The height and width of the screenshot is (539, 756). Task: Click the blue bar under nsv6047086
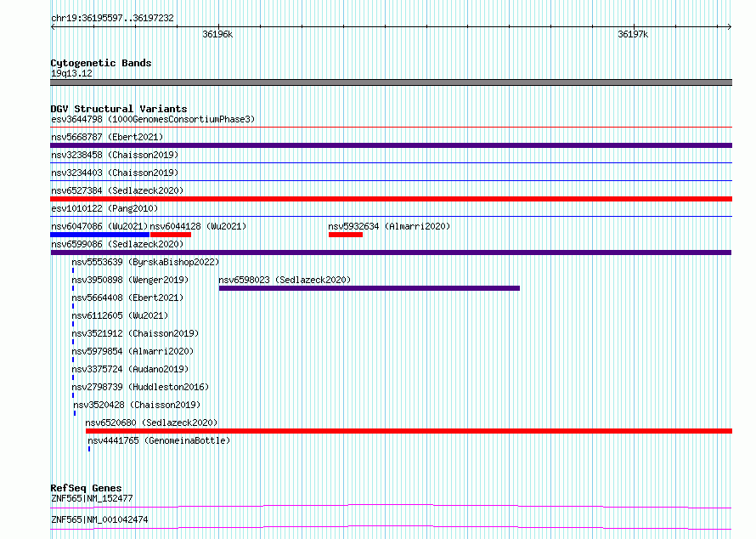pyautogui.click(x=99, y=235)
